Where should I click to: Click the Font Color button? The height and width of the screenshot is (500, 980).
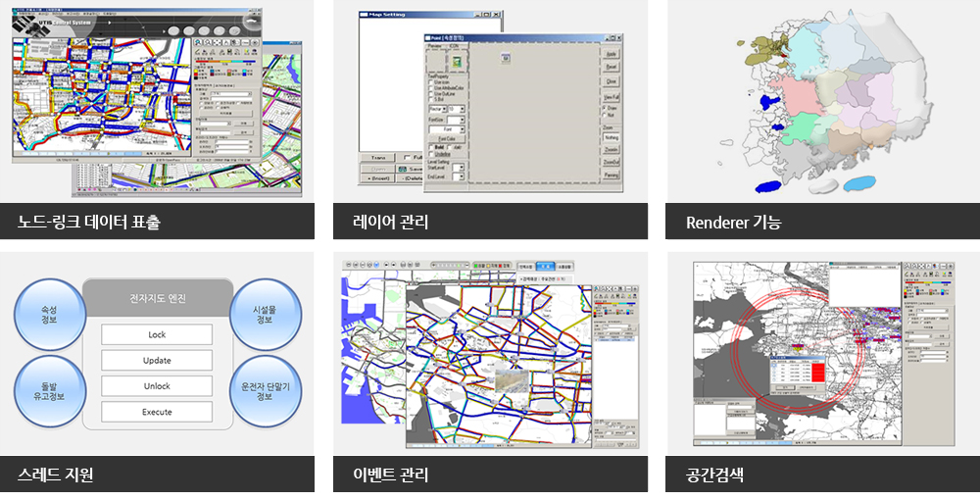[447, 139]
